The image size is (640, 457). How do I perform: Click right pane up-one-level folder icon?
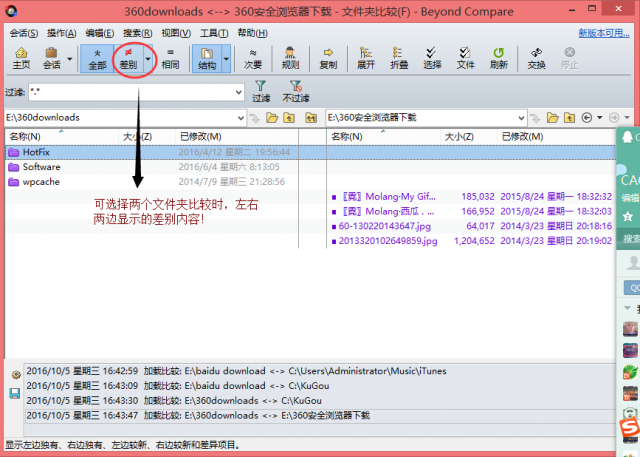[x=569, y=118]
